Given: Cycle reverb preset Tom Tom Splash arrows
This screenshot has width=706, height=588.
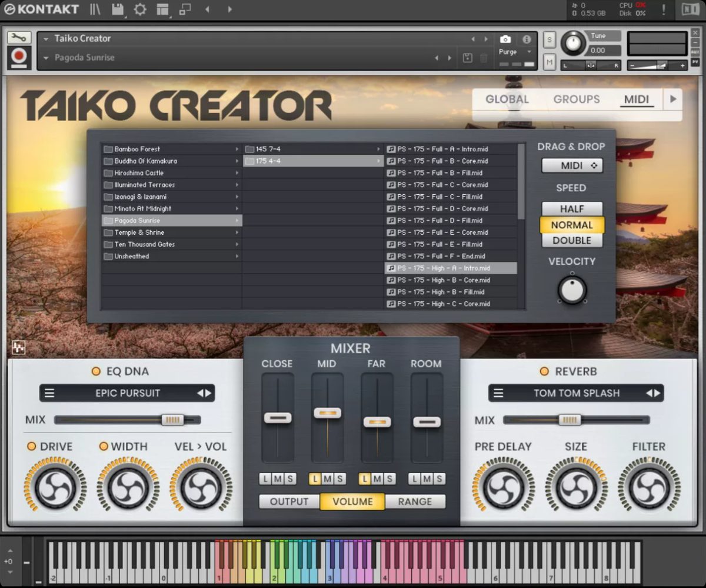Looking at the screenshot, I should 653,393.
